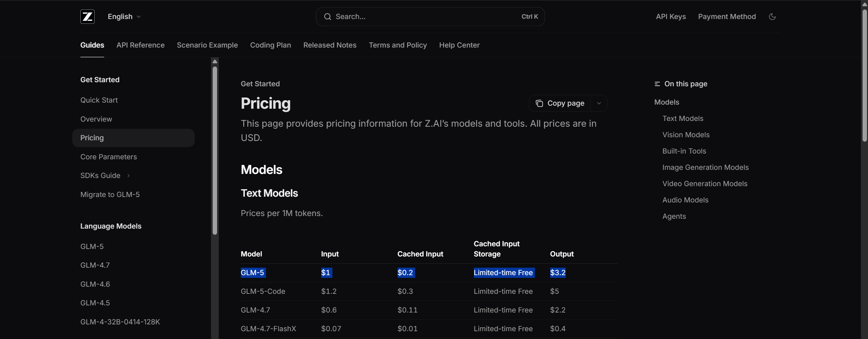Viewport: 868px width, 339px height.
Task: Open the English language dropdown
Action: pyautogui.click(x=124, y=17)
